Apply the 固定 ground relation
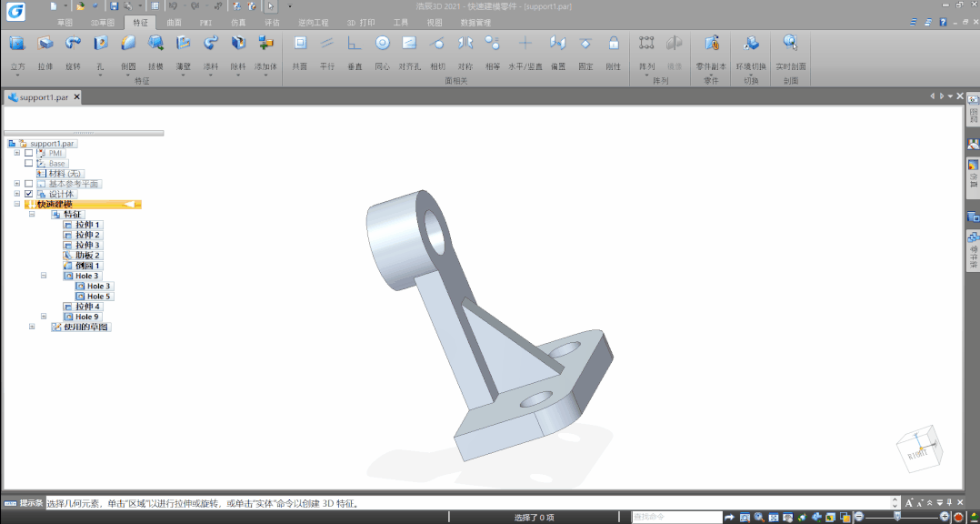This screenshot has width=980, height=524. 585,53
